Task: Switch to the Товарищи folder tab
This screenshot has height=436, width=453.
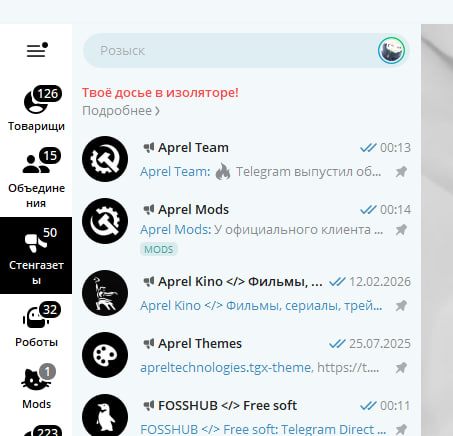Action: (x=36, y=109)
